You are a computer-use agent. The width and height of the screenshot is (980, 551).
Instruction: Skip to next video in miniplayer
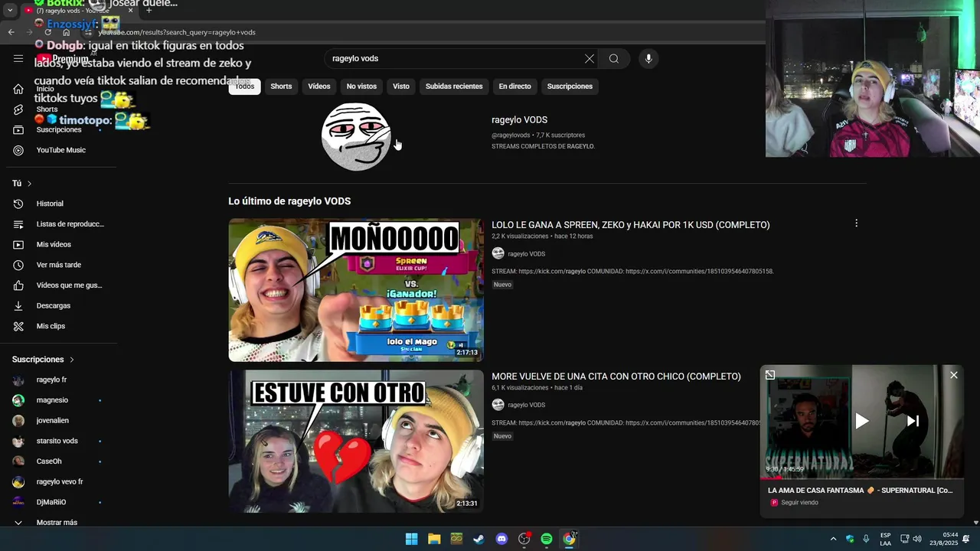click(913, 421)
